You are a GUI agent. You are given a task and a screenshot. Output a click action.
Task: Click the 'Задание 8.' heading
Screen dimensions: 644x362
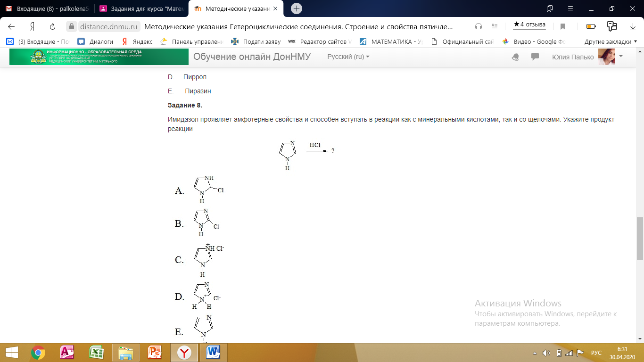pyautogui.click(x=185, y=105)
